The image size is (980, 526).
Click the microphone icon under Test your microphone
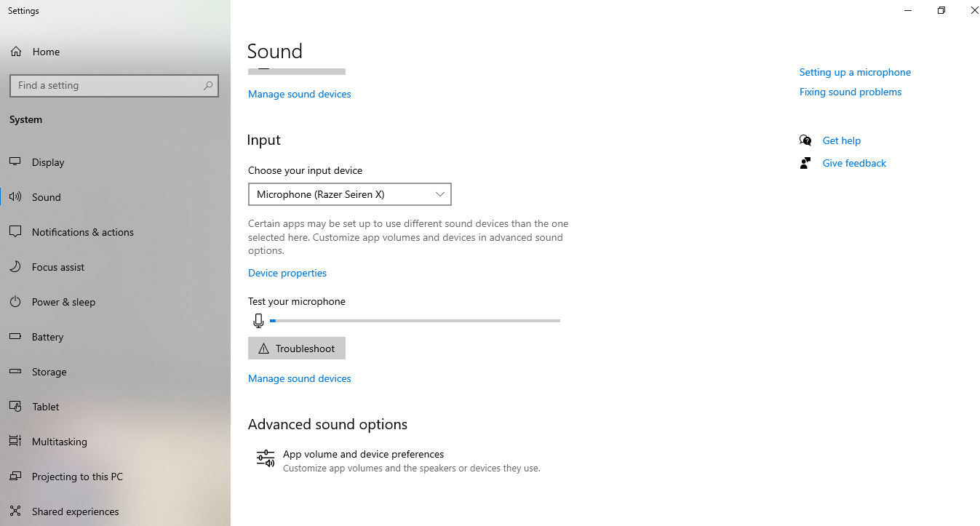coord(258,321)
